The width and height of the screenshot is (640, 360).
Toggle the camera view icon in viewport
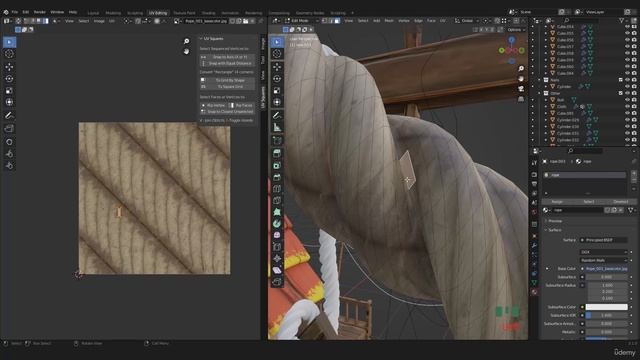point(521,89)
